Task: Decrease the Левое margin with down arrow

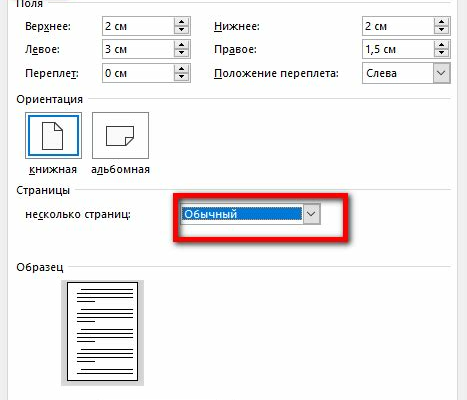Action: pos(181,53)
